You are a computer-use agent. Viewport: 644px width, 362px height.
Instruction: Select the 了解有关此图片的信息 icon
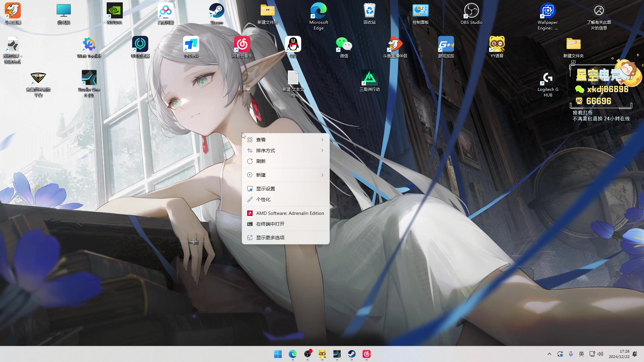[599, 16]
